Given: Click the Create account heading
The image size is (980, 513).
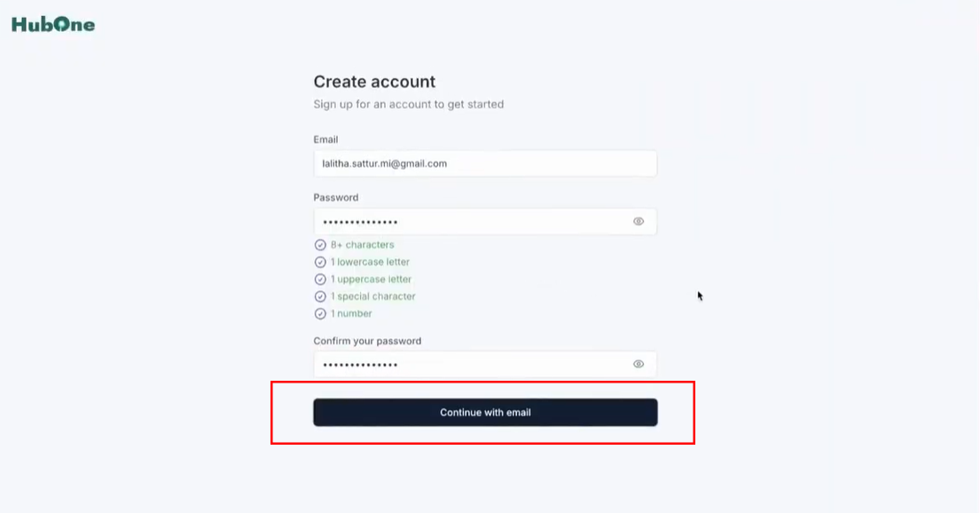Looking at the screenshot, I should [x=374, y=82].
